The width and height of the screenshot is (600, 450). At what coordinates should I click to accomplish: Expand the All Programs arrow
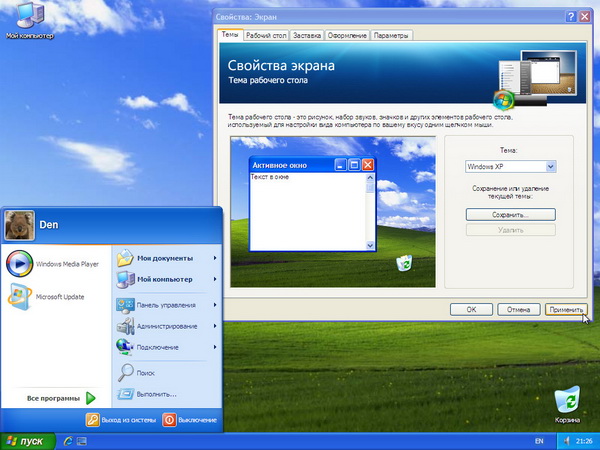pyautogui.click(x=90, y=397)
